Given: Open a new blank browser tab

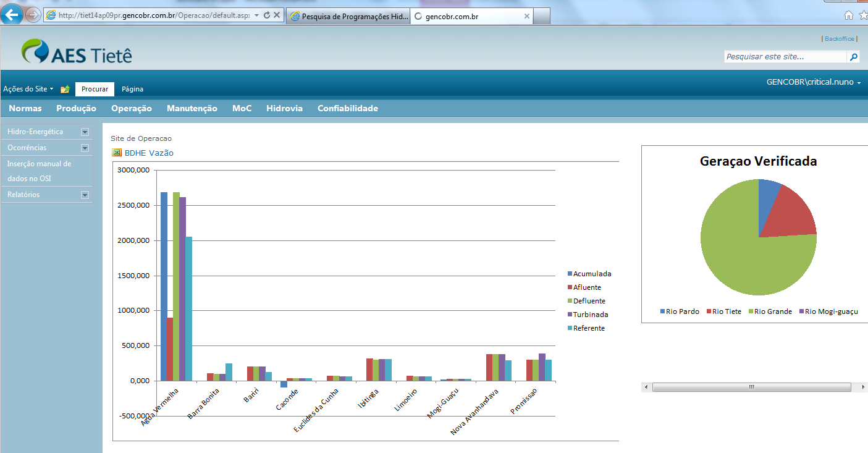Looking at the screenshot, I should [x=542, y=17].
